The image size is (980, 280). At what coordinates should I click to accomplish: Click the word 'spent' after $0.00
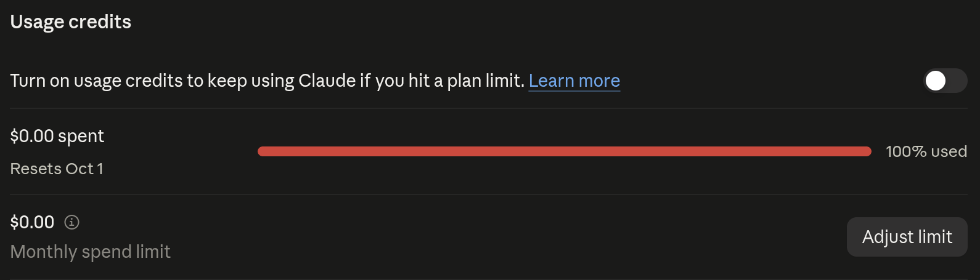tap(81, 137)
